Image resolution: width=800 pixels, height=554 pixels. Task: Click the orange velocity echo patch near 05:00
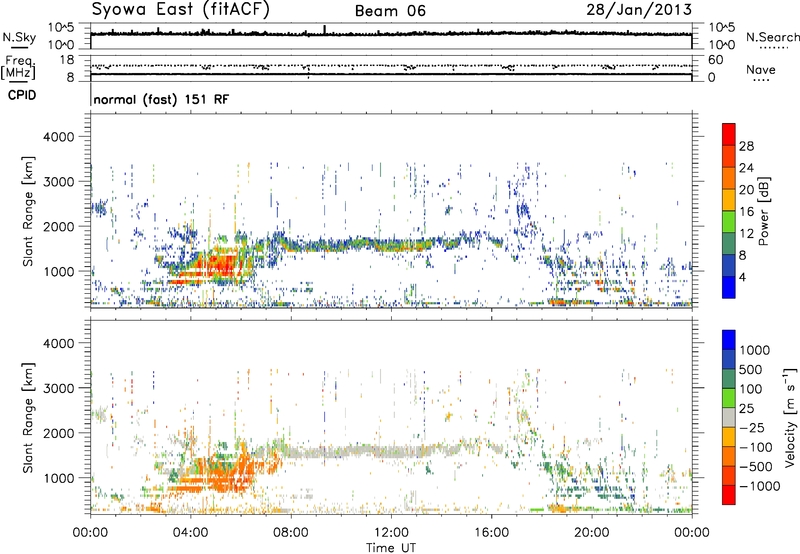pyautogui.click(x=224, y=477)
